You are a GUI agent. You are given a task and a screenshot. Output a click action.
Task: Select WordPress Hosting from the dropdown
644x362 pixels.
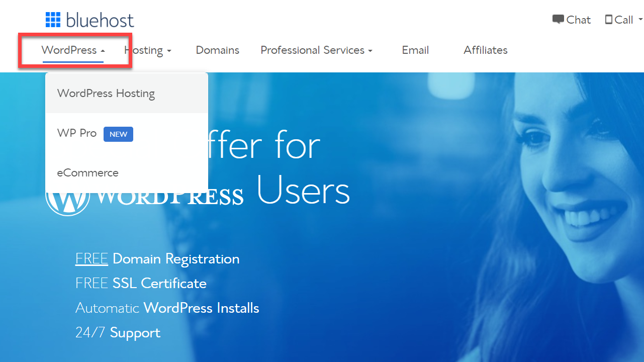127,94
